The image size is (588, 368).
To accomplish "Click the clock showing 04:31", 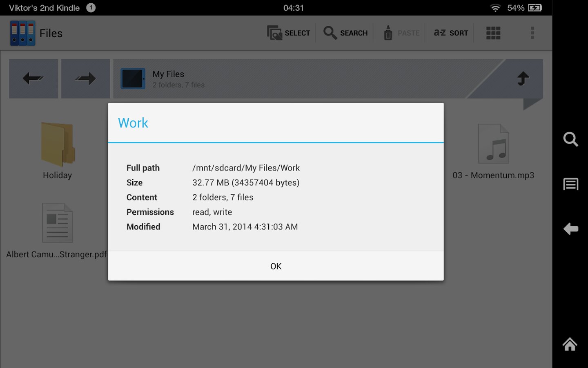I will pyautogui.click(x=294, y=8).
